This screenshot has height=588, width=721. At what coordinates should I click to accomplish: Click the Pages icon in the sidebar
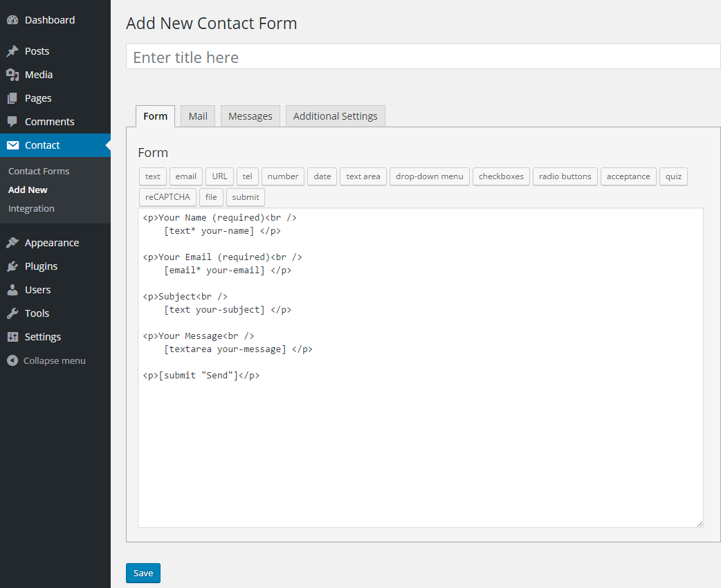click(14, 98)
